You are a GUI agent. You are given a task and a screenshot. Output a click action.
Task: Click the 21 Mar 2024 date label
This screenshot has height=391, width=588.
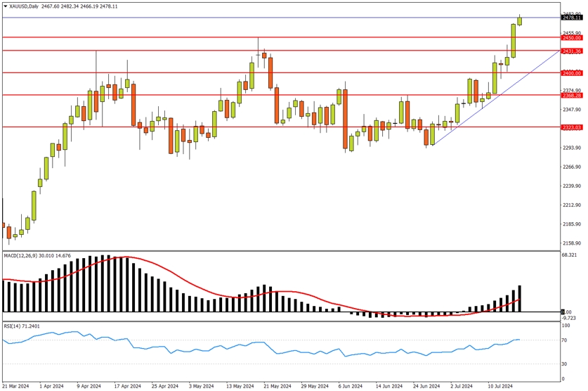[x=17, y=386]
